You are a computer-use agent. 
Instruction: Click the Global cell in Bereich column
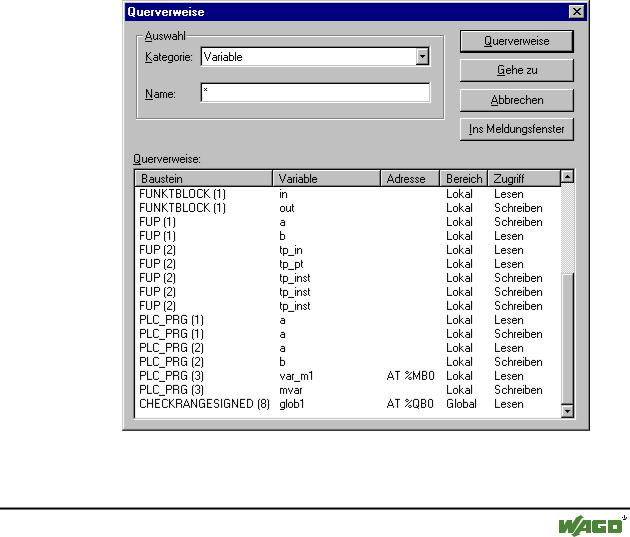pos(461,404)
